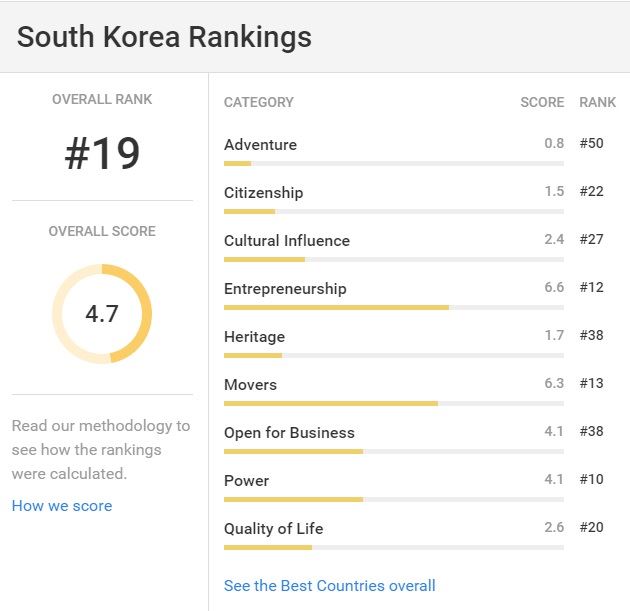630x611 pixels.
Task: Select the Heritage category label
Action: [254, 337]
